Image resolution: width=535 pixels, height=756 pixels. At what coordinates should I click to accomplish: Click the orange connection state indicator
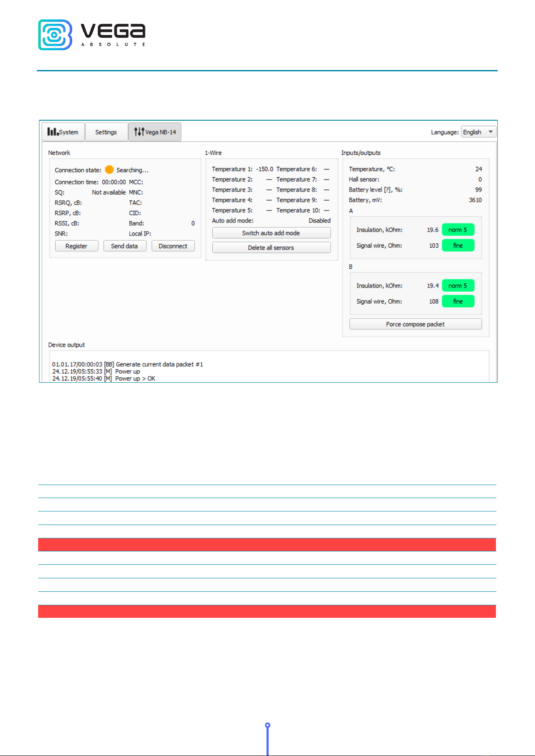coord(109,170)
